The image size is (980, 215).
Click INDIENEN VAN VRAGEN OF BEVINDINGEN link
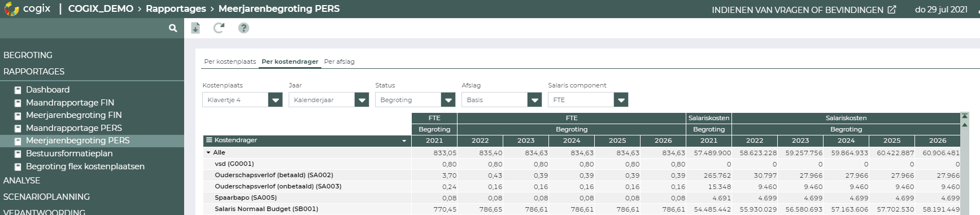(797, 10)
